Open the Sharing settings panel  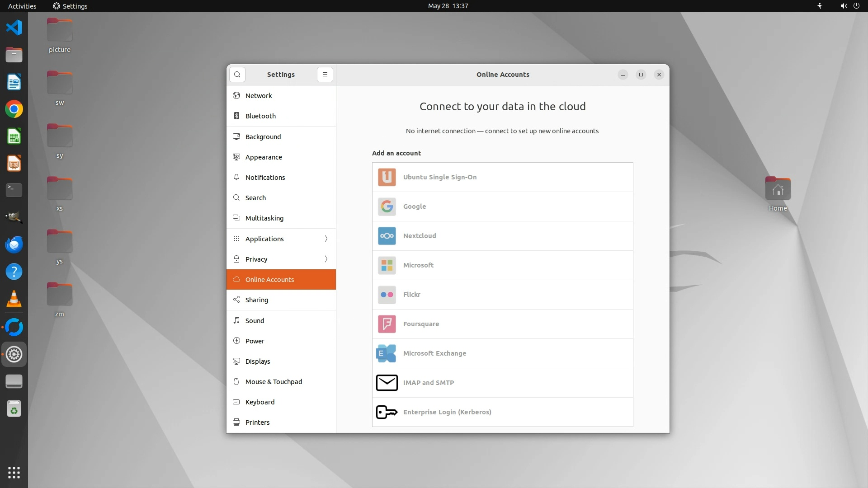click(x=256, y=300)
